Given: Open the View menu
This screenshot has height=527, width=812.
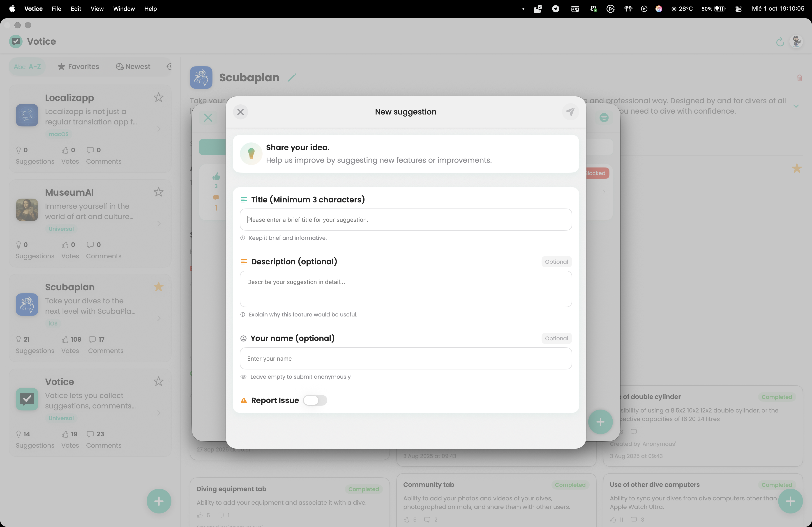Looking at the screenshot, I should pyautogui.click(x=97, y=9).
